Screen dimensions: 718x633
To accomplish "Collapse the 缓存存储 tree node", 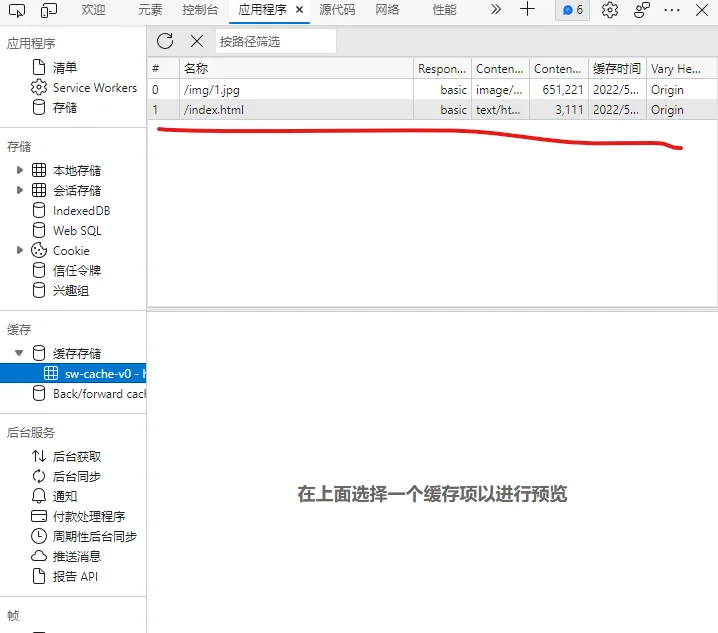I will tap(19, 353).
